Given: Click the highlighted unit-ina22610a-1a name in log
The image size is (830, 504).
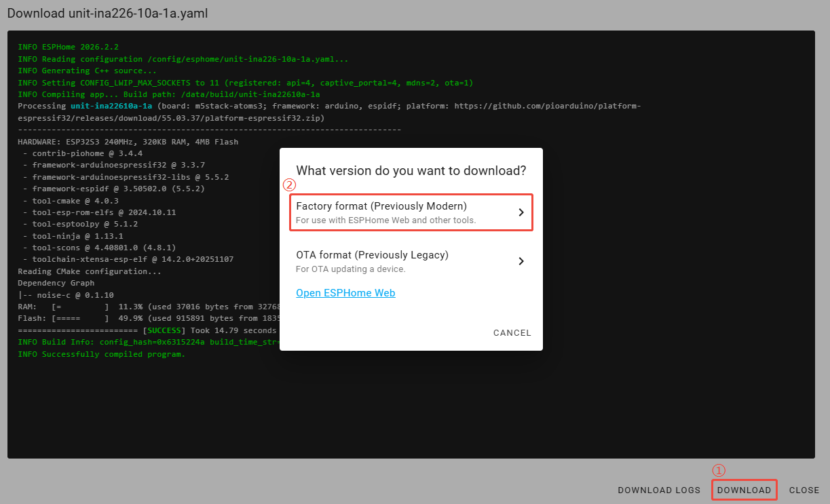Looking at the screenshot, I should pos(111,106).
